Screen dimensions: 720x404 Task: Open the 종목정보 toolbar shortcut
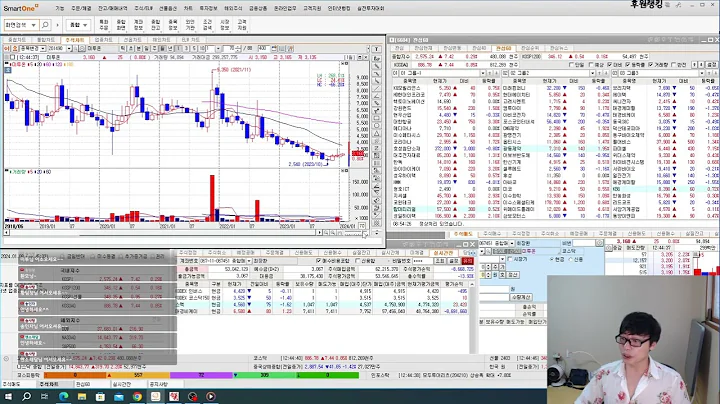(x=173, y=25)
